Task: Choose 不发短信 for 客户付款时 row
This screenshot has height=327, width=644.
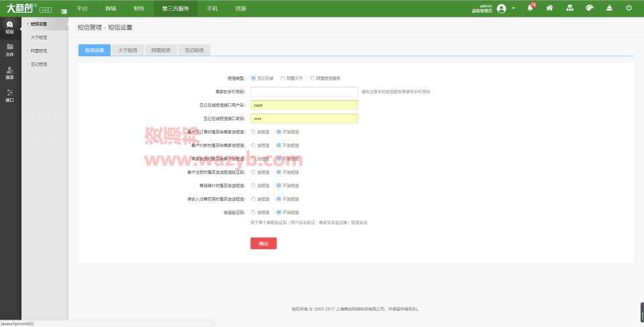Action: (x=279, y=145)
